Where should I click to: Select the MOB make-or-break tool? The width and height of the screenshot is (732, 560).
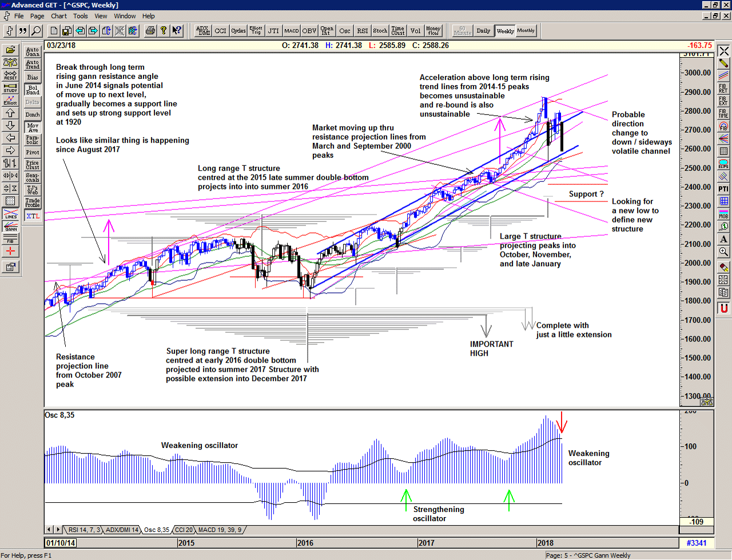(723, 214)
